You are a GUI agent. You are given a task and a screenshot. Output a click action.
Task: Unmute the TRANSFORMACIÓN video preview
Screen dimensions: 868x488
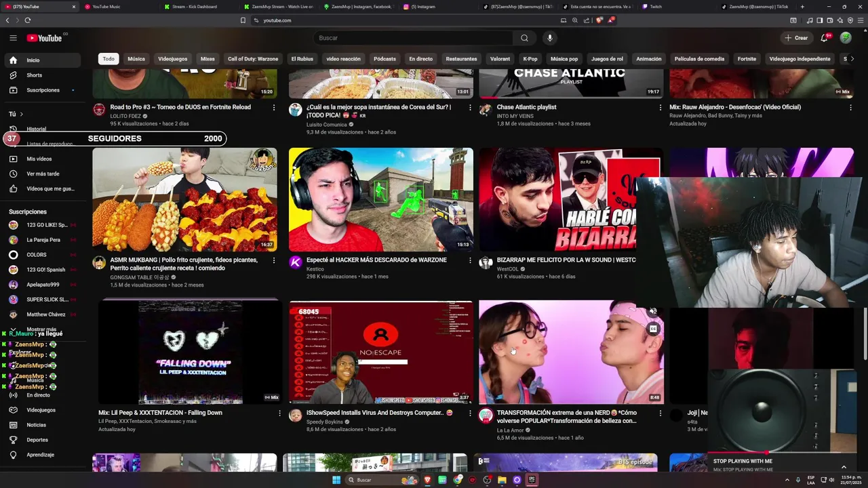653,312
